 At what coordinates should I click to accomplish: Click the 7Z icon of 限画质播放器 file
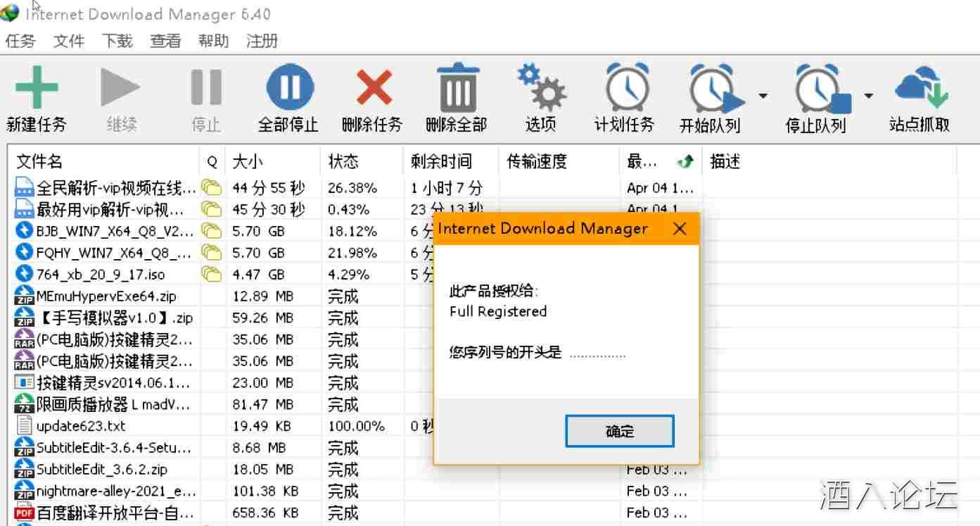click(x=25, y=405)
